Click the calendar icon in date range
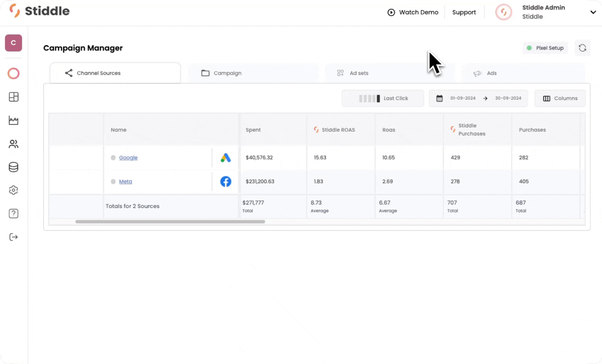602x364 pixels. (x=440, y=98)
